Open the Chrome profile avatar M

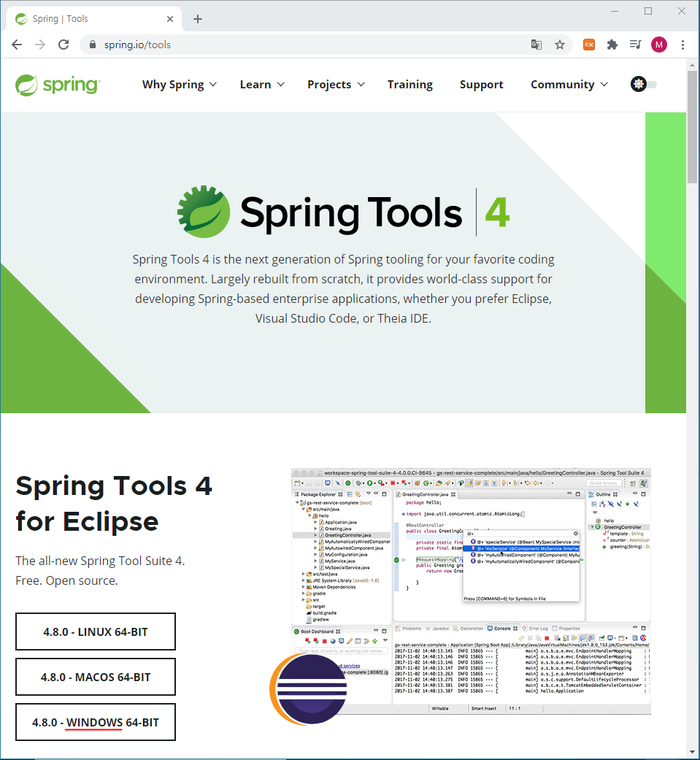coord(659,45)
